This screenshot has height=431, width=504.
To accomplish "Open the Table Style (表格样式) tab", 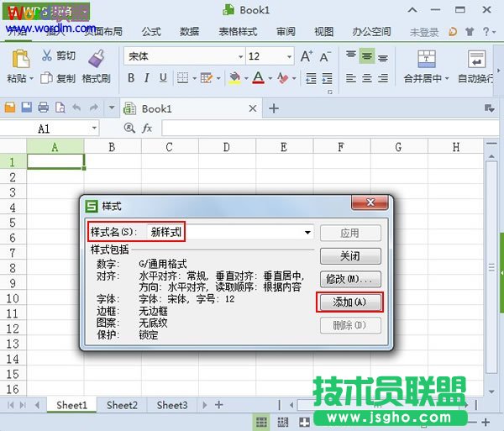I will [238, 32].
